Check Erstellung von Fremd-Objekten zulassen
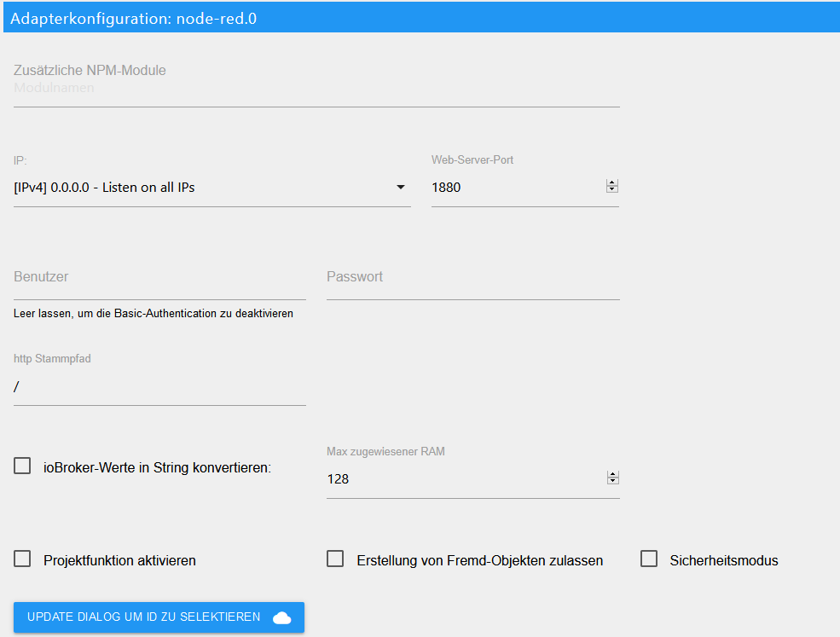The width and height of the screenshot is (840, 637). 335,559
